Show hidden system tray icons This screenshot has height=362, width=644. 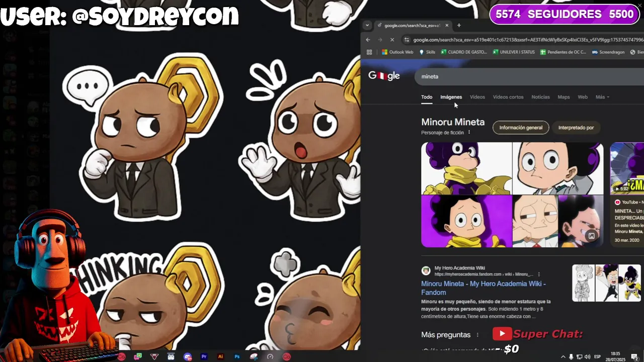click(563, 356)
